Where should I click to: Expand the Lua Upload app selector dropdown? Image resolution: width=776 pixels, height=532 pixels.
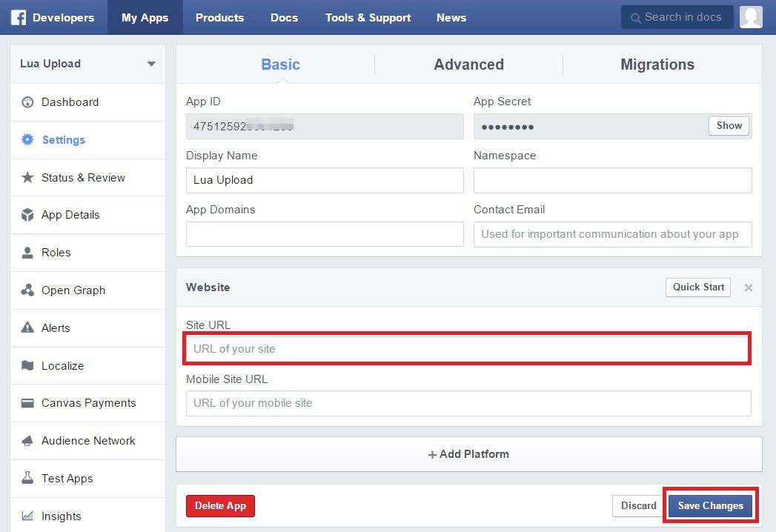pyautogui.click(x=151, y=64)
